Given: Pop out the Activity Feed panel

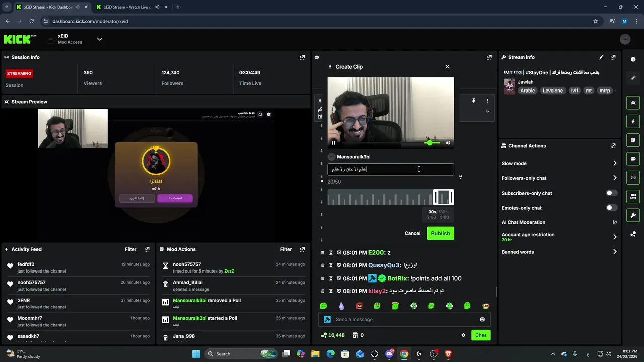Looking at the screenshot, I should (x=147, y=249).
